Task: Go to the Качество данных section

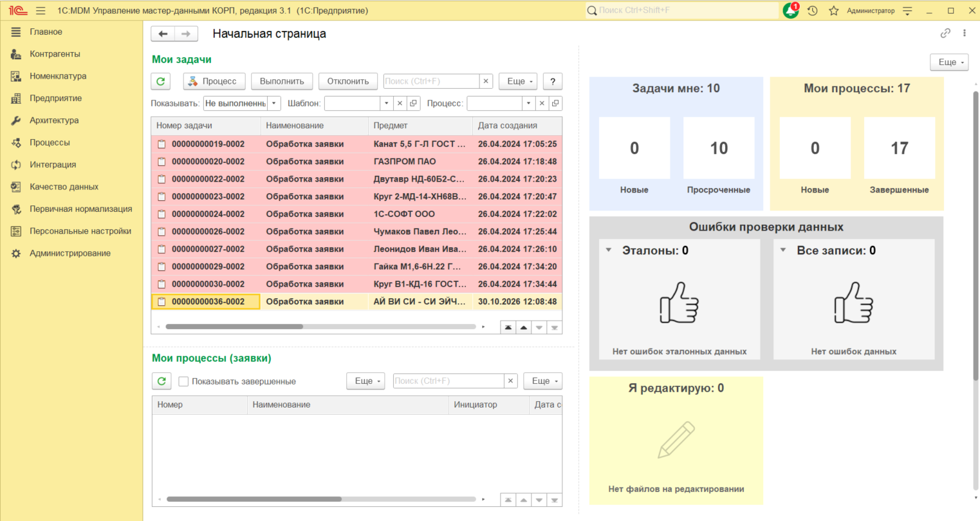Action: [64, 187]
